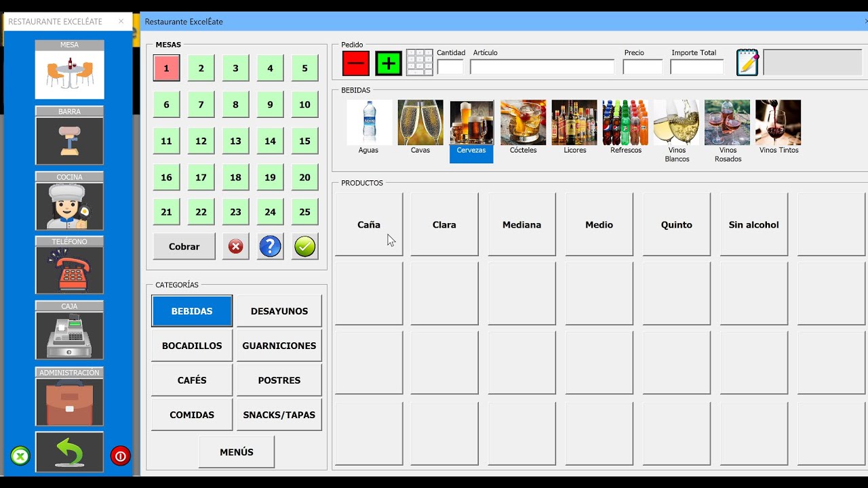The image size is (868, 488).
Task: Select the Aguas drink thumbnail
Action: (369, 123)
